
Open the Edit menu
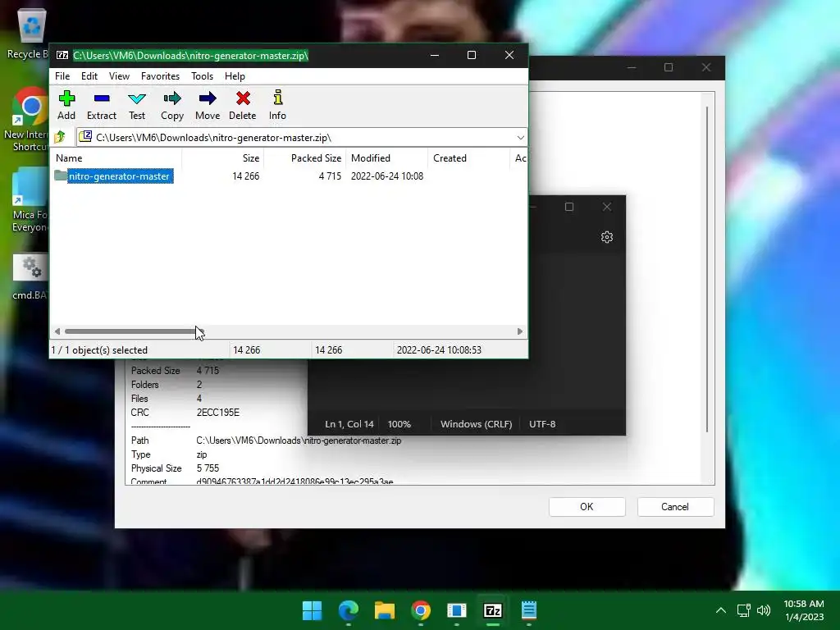pos(89,76)
